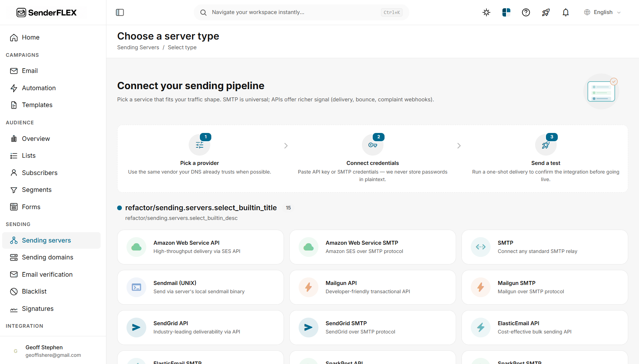
Task: Open Signatures in the sidebar
Action: [x=51, y=309]
